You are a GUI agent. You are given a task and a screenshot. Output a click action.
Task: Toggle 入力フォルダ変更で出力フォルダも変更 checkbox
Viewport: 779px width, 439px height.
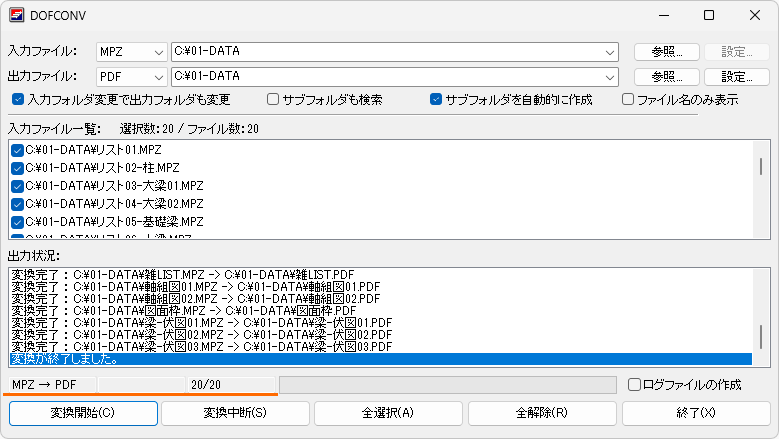[x=18, y=99]
